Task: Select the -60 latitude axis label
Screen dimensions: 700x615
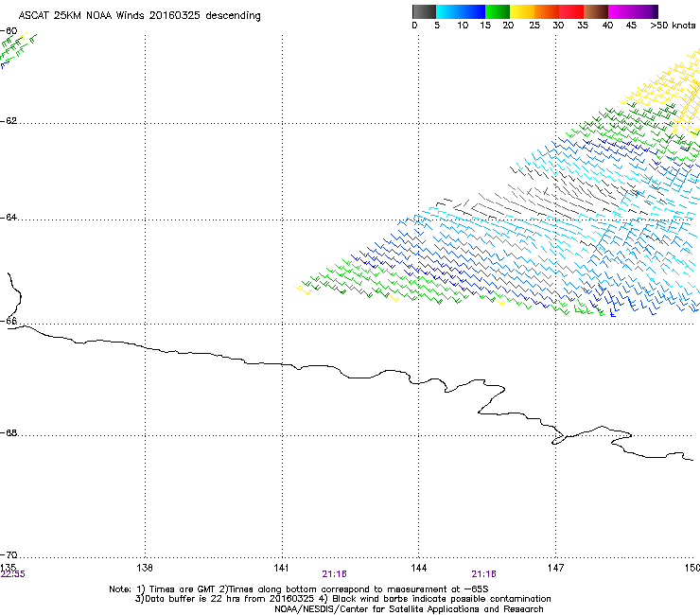Action: [x=9, y=31]
